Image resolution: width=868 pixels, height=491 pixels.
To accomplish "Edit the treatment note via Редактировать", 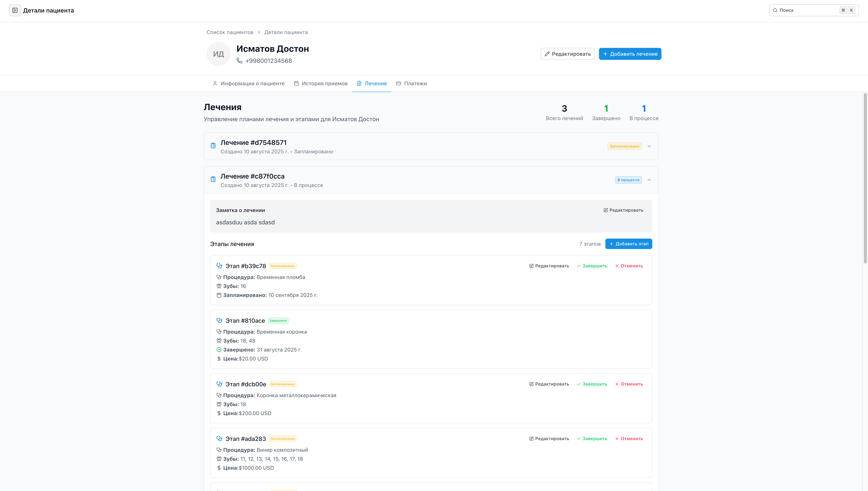I will click(623, 210).
